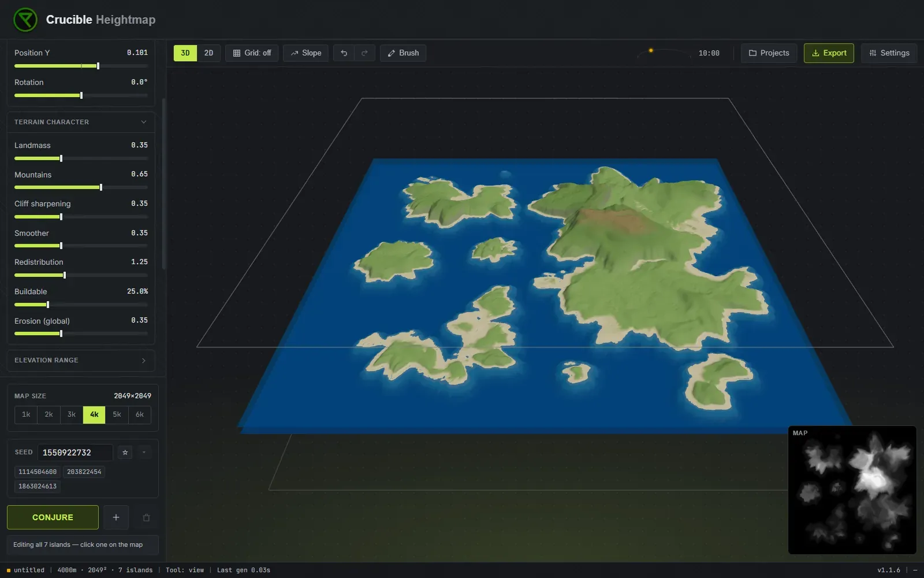Delete island with the trash icon

[146, 517]
